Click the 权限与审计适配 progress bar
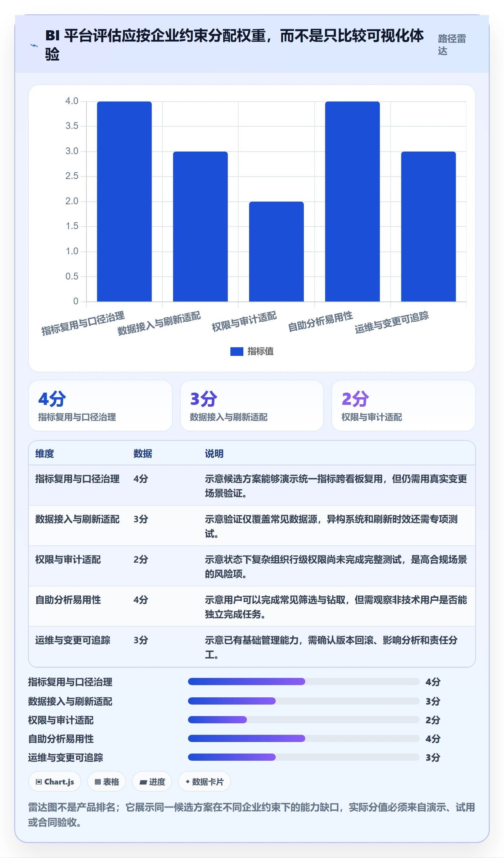This screenshot has width=504, height=858. (x=303, y=720)
